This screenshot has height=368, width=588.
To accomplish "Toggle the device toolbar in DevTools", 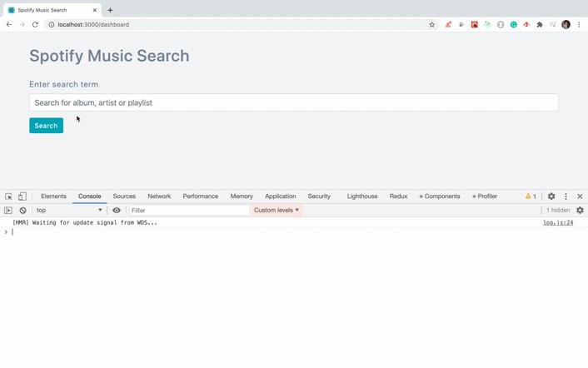I will [x=22, y=196].
